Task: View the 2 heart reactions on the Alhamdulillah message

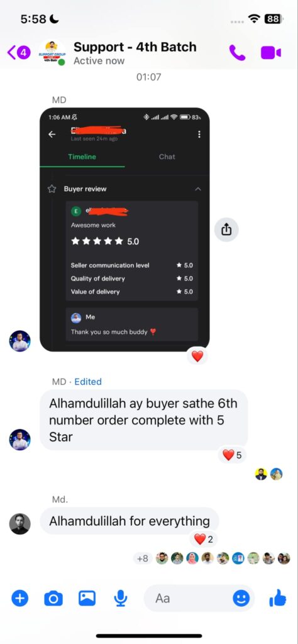Action: (204, 539)
